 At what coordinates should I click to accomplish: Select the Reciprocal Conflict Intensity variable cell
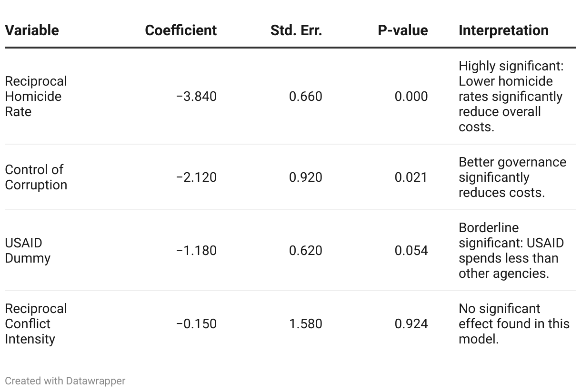tap(36, 324)
